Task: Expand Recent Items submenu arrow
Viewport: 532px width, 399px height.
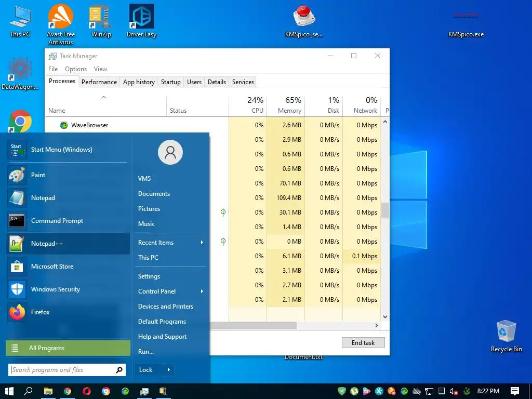Action: click(202, 243)
